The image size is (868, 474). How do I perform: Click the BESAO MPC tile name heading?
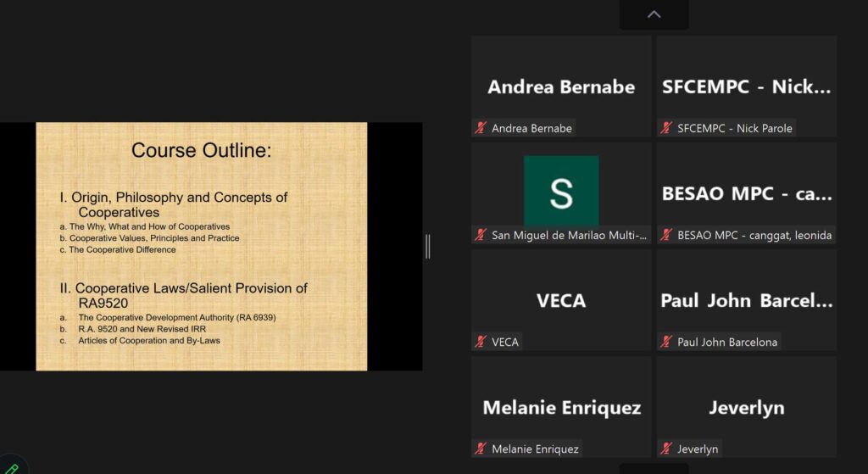point(747,194)
